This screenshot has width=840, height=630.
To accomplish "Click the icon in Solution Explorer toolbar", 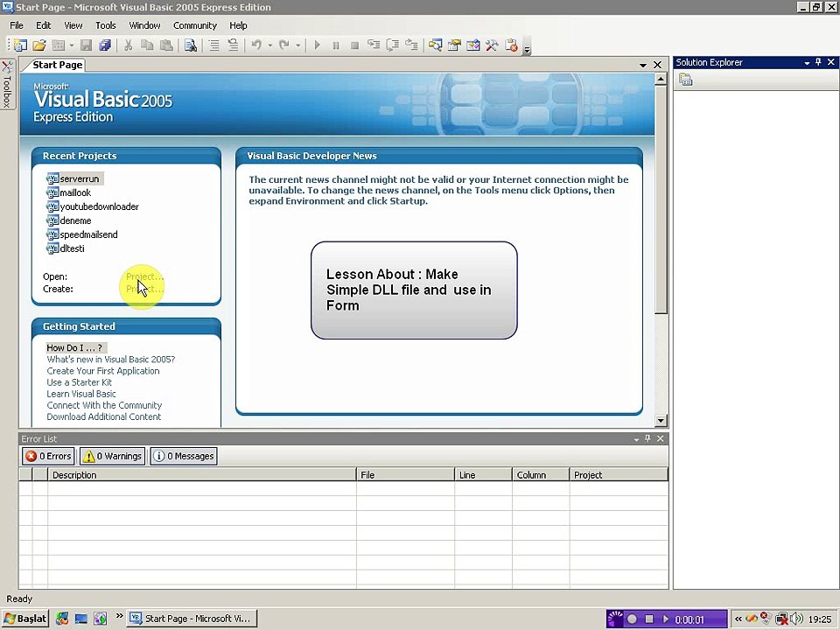I will 686,80.
